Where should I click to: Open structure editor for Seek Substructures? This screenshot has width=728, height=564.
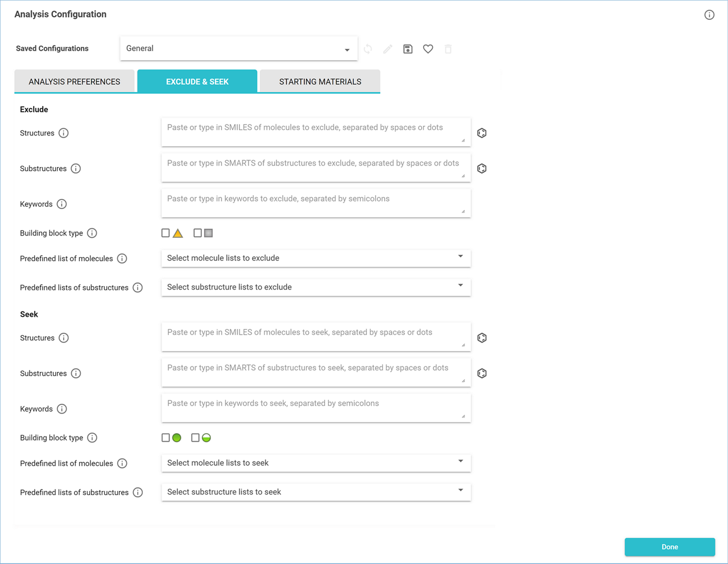tap(482, 373)
